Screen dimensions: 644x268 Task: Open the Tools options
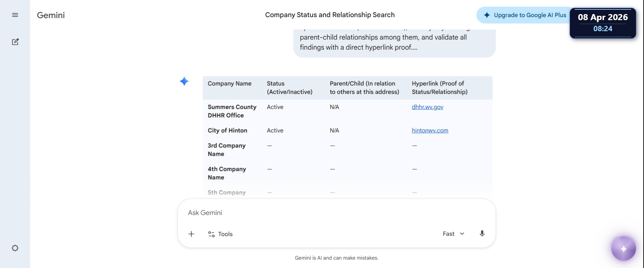tap(220, 234)
